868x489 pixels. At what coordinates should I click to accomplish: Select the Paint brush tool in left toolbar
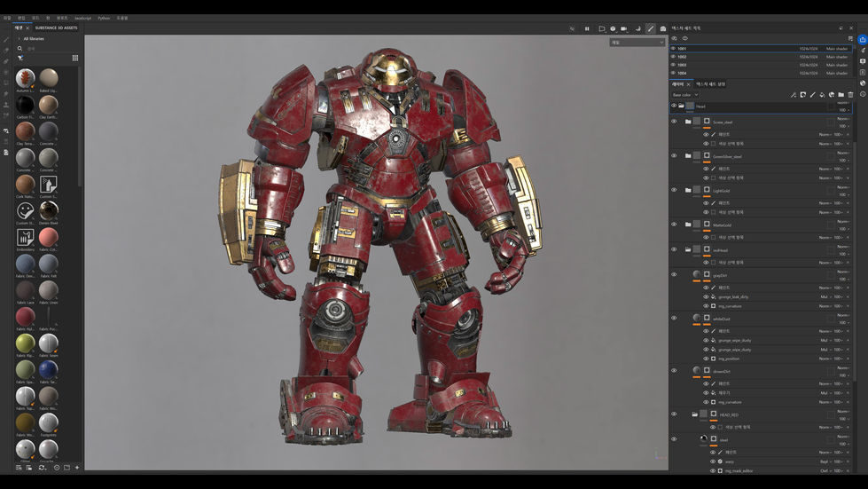[x=6, y=40]
